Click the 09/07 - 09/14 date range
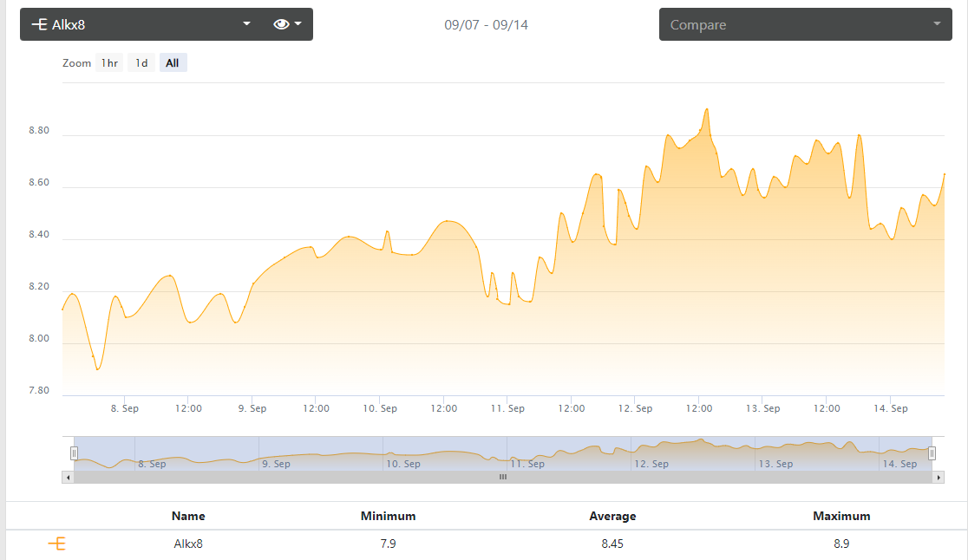This screenshot has width=968, height=560. point(486,25)
